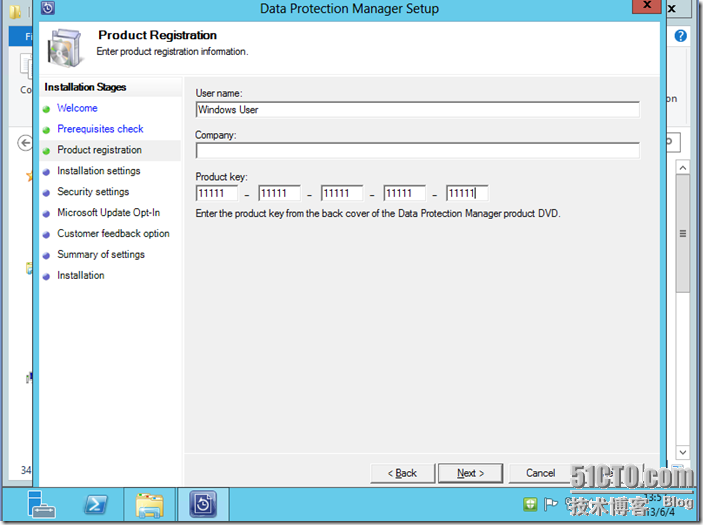Click the product key DVD instruction text

pyautogui.click(x=378, y=213)
